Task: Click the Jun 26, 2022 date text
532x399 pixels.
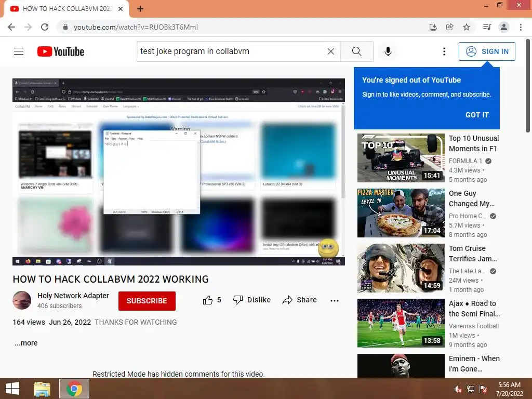Action: [x=70, y=322]
